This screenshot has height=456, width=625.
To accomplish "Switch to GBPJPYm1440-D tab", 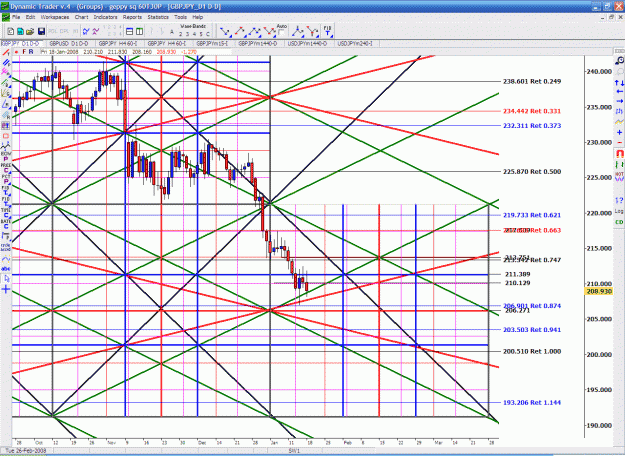I will point(257,43).
